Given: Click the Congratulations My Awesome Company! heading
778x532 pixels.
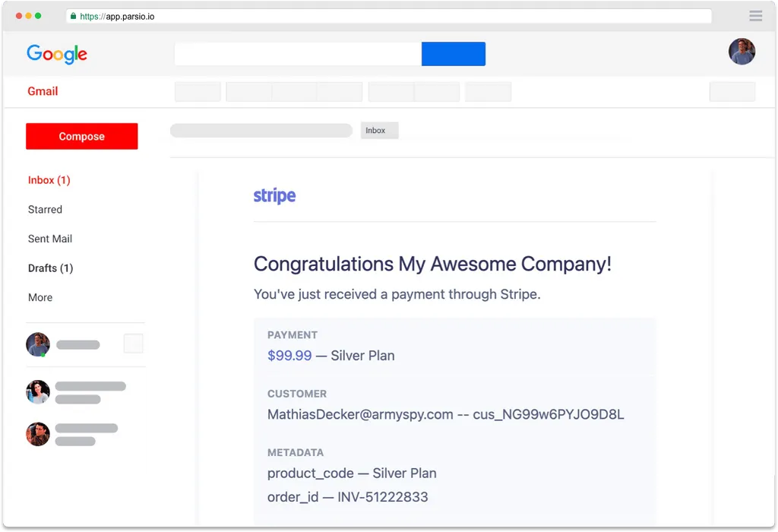Looking at the screenshot, I should (432, 264).
